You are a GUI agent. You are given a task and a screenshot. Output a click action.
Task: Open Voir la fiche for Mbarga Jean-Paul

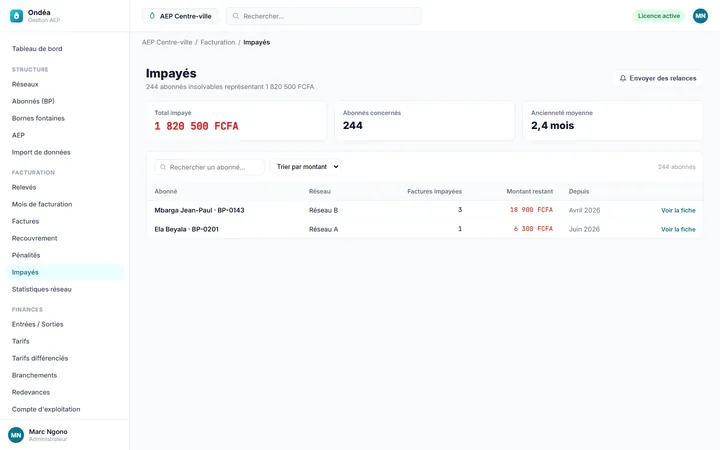[678, 210]
